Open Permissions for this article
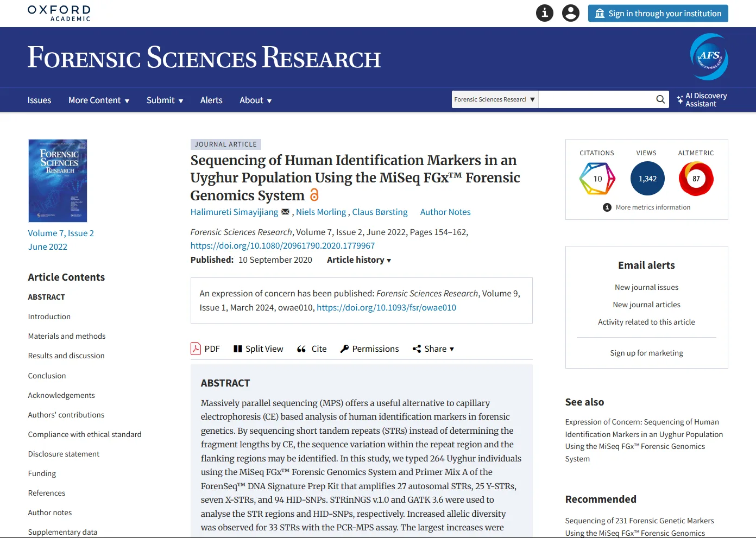The width and height of the screenshot is (756, 538). click(x=369, y=349)
